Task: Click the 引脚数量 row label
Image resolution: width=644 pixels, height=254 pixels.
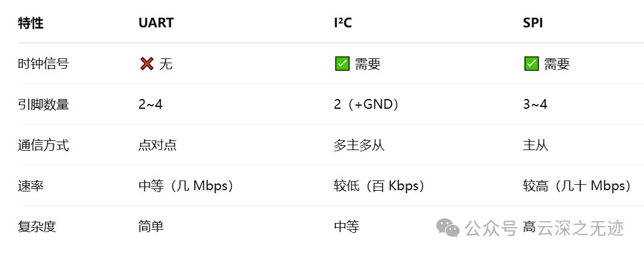Action: click(x=43, y=105)
